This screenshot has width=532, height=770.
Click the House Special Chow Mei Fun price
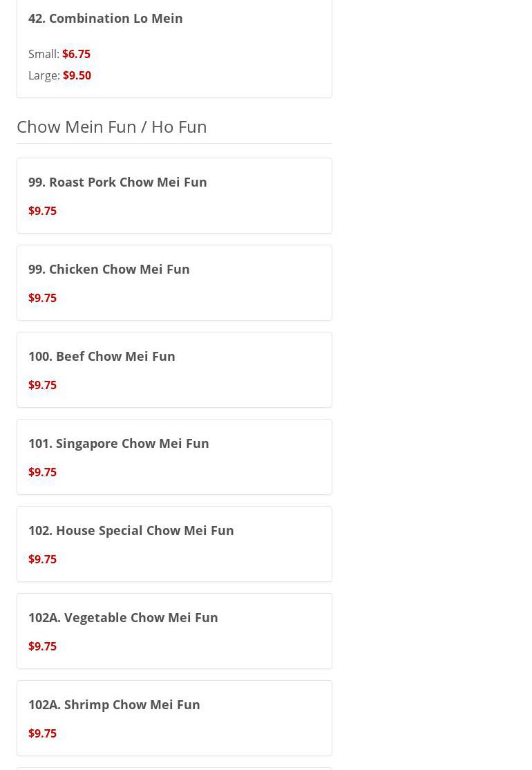pyautogui.click(x=42, y=559)
